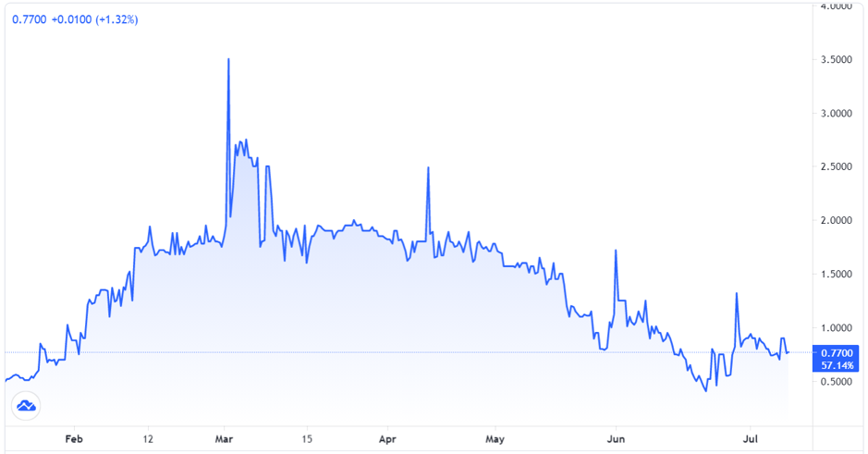The width and height of the screenshot is (868, 454).
Task: Click the 15 date label on time axis
Action: point(307,439)
